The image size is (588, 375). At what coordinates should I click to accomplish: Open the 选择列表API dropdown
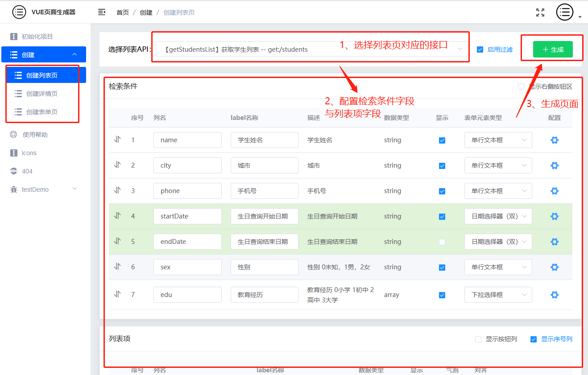(311, 49)
